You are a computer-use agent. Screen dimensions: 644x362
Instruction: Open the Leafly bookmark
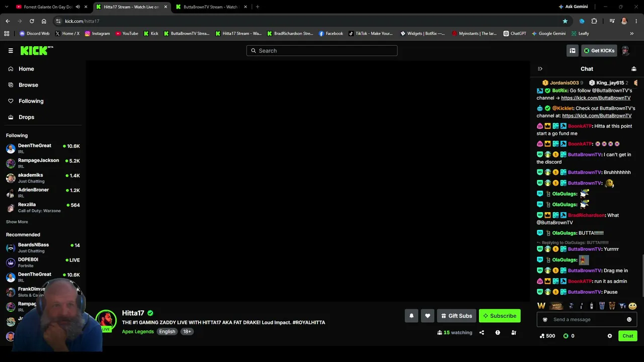pos(580,34)
